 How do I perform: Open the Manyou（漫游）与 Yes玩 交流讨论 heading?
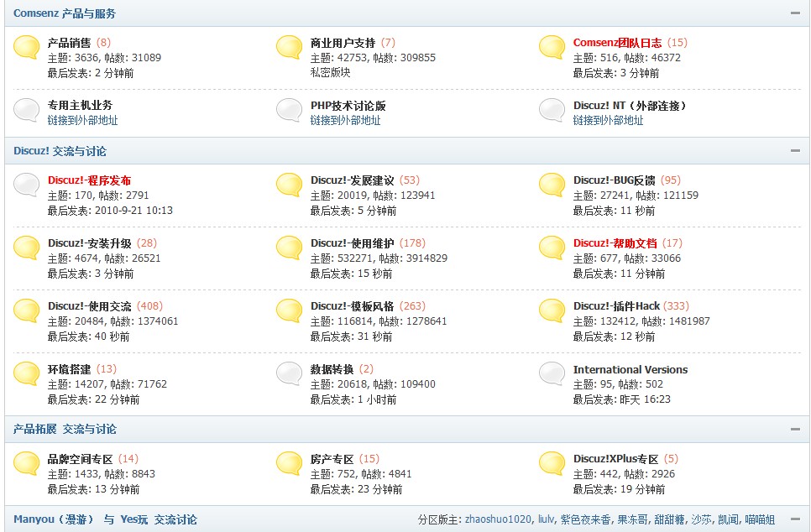coord(105,519)
